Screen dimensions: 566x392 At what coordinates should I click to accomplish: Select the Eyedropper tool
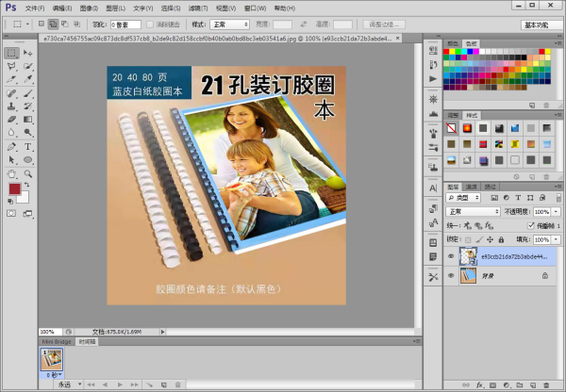click(x=29, y=79)
